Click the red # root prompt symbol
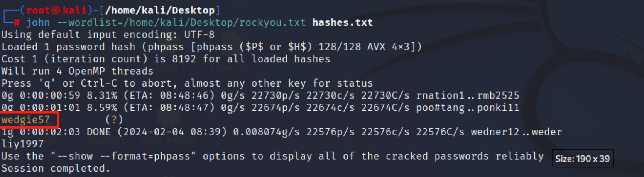Viewport: 644px width, 177px height. [17, 23]
